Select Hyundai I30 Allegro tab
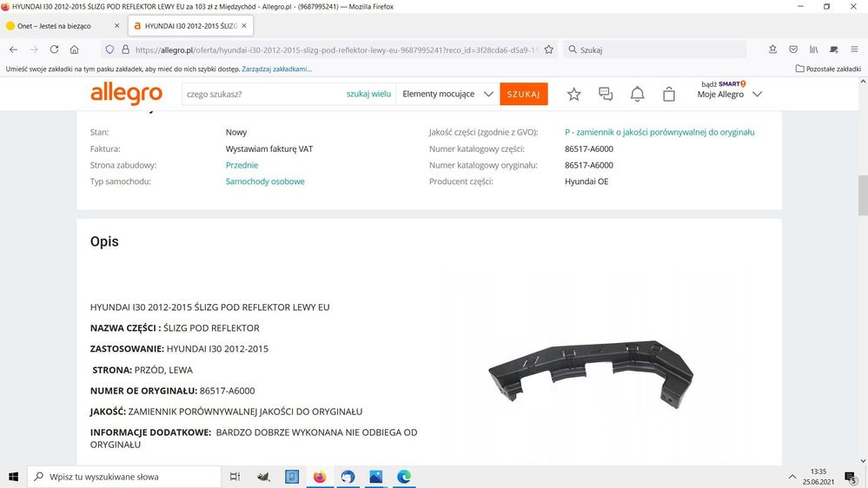This screenshot has width=868, height=488. (x=190, y=26)
